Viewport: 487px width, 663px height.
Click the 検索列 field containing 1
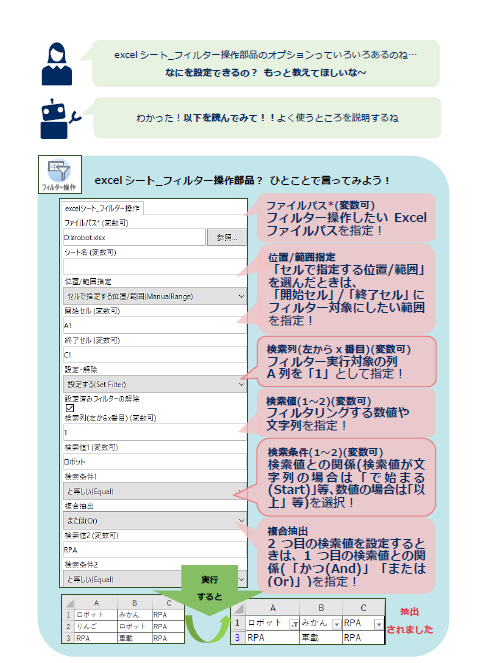154,432
